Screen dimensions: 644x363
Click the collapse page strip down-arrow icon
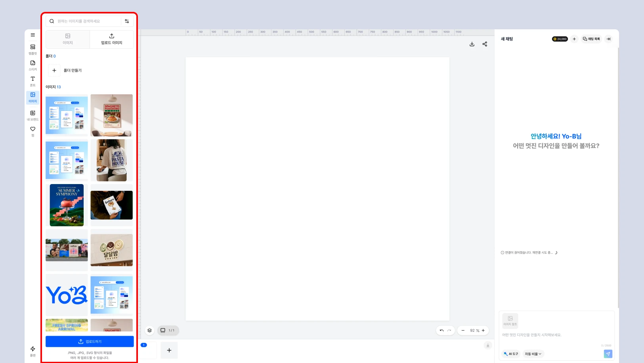(x=488, y=345)
